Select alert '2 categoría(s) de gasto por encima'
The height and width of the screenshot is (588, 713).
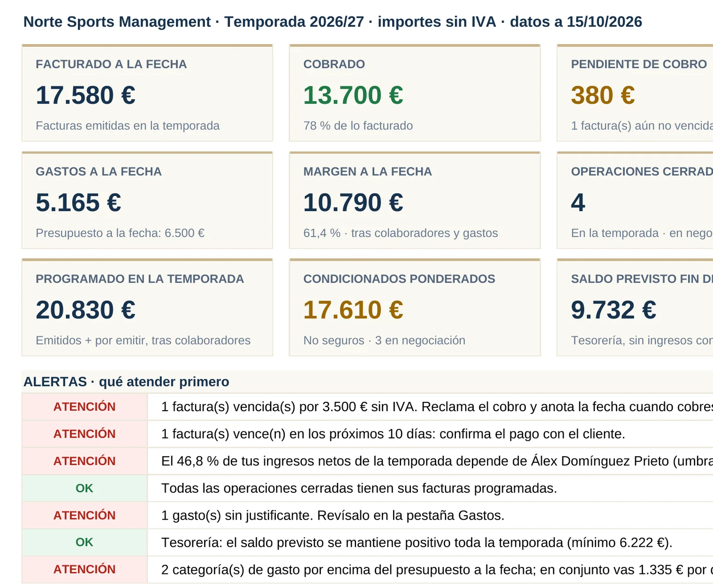[x=431, y=570]
